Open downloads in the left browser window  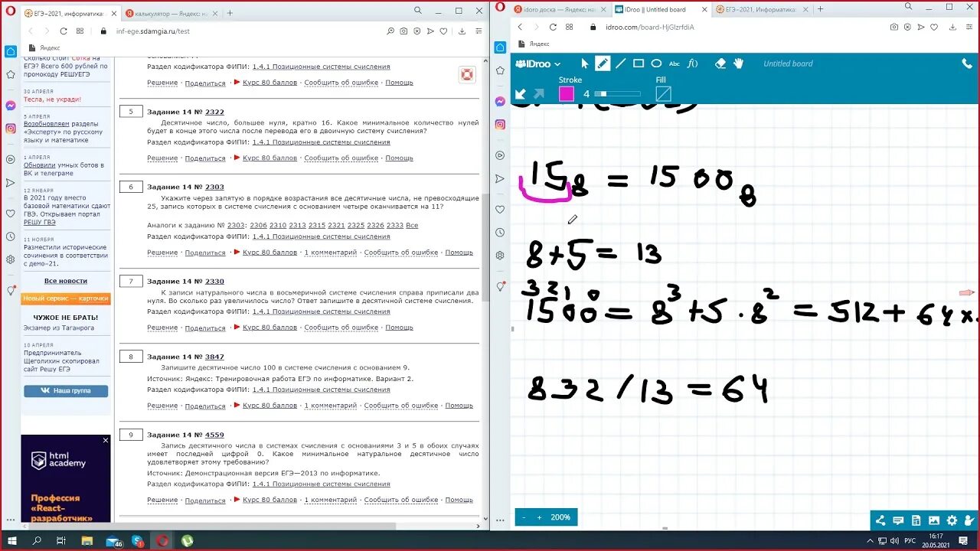pos(462,31)
